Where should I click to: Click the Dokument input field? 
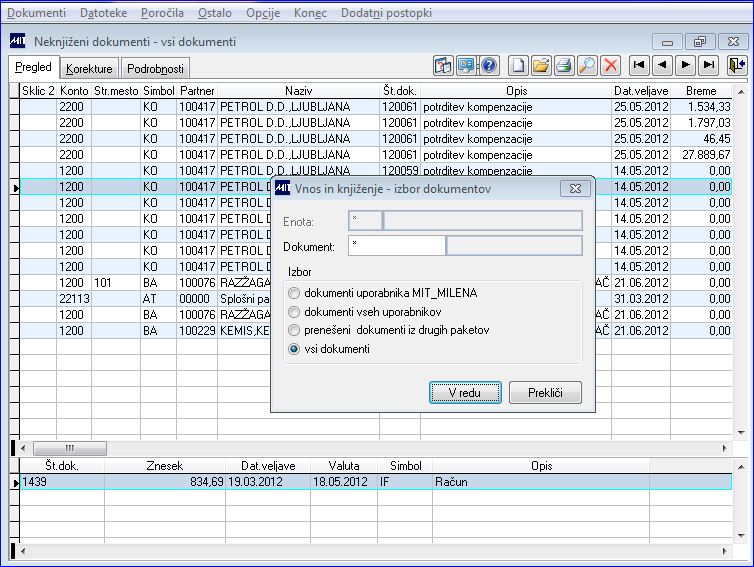pyautogui.click(x=397, y=246)
